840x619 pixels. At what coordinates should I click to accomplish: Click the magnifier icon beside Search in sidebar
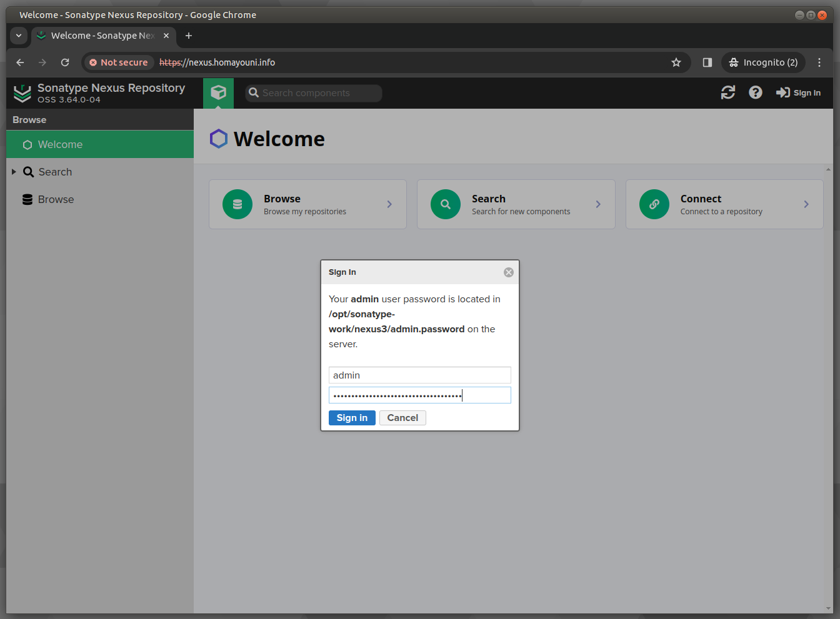[28, 172]
